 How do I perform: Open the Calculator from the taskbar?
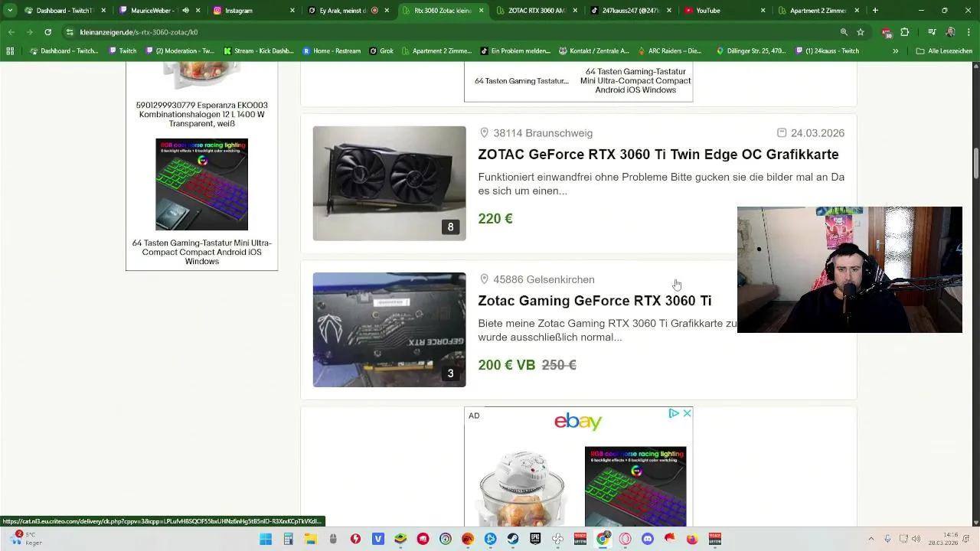[289, 539]
